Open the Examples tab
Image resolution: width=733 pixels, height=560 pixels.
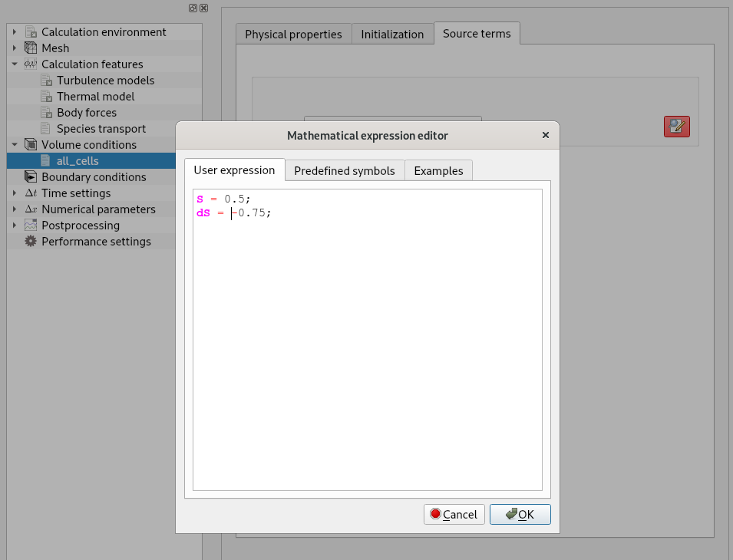(438, 170)
